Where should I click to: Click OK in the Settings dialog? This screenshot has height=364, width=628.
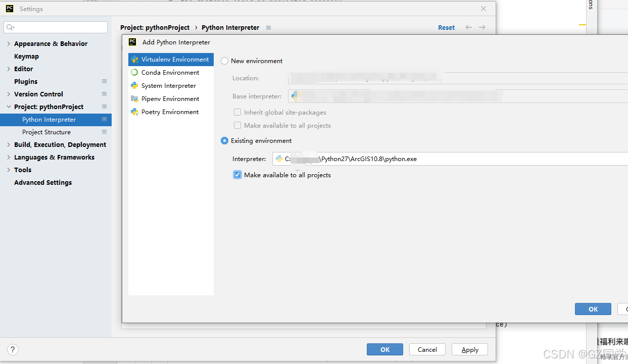385,349
